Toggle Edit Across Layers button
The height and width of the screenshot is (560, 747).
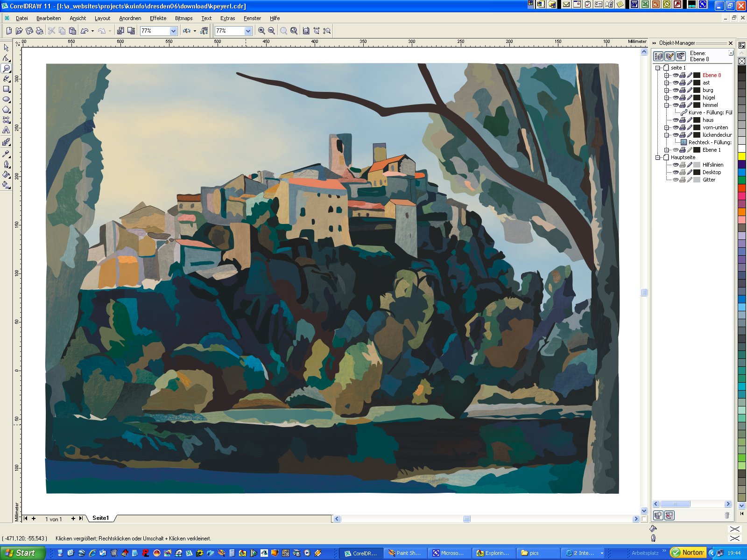coord(670,56)
